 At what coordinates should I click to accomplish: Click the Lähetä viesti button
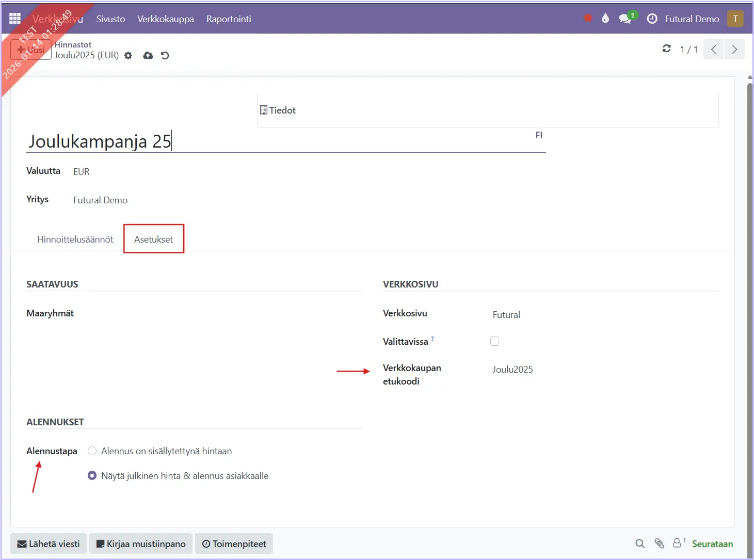point(49,544)
